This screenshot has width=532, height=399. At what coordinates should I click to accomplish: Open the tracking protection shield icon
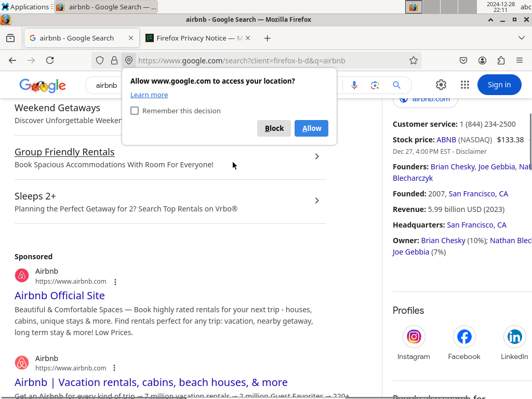[99, 60]
